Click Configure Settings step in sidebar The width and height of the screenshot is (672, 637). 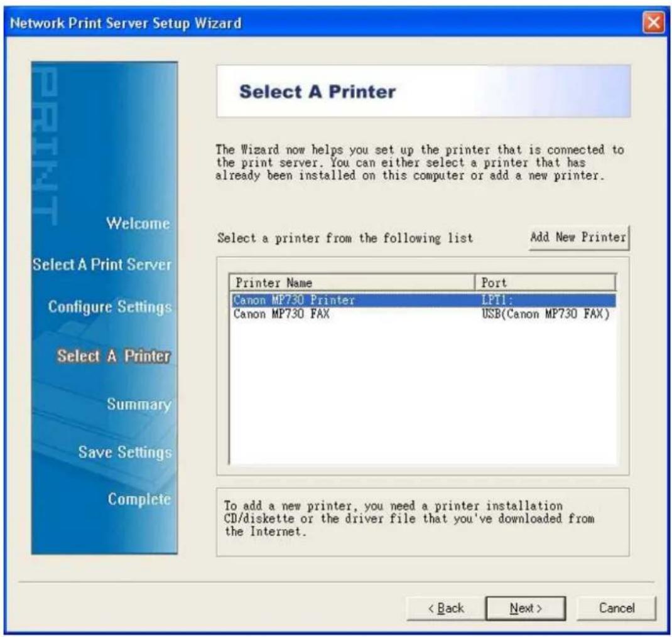tap(110, 307)
